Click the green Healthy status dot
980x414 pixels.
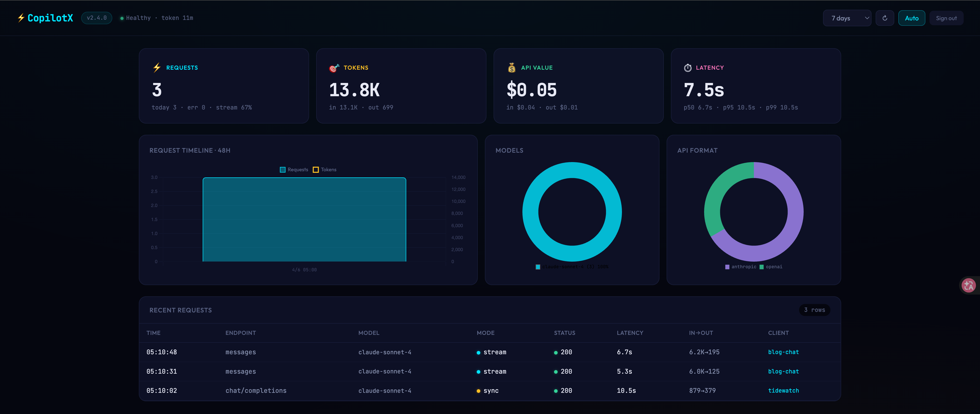(x=122, y=18)
